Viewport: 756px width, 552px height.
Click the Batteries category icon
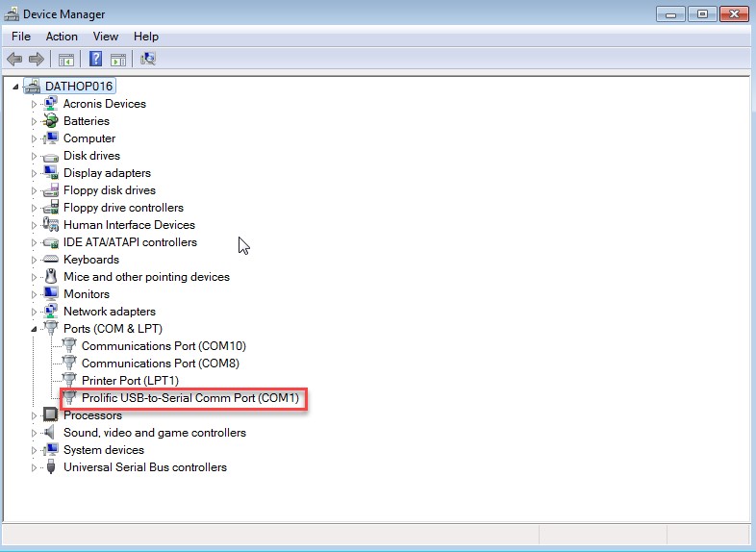pos(51,120)
